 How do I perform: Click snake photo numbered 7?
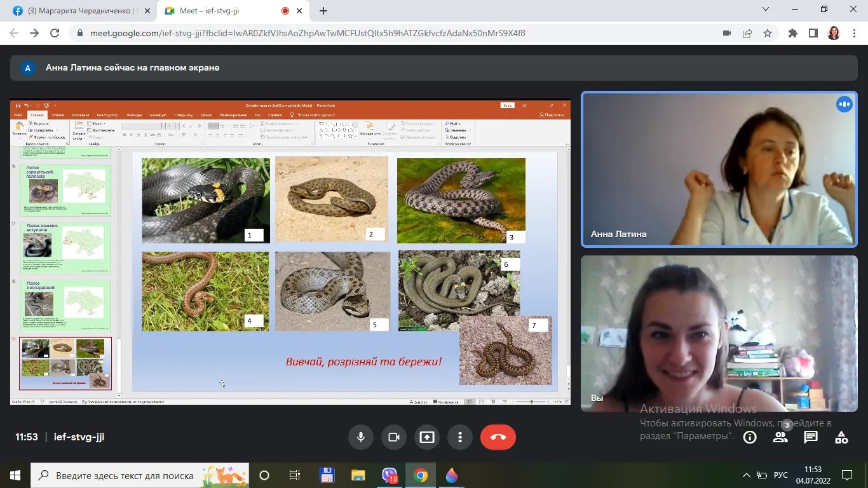(x=505, y=350)
